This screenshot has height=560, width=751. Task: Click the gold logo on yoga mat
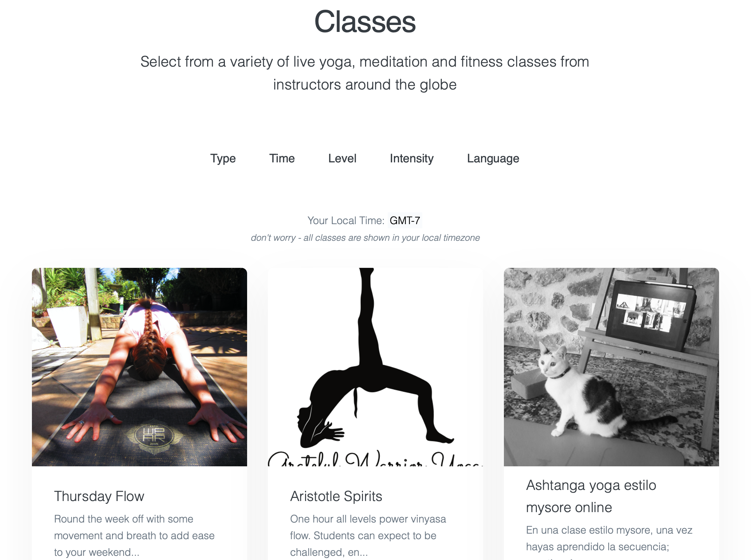tap(154, 436)
